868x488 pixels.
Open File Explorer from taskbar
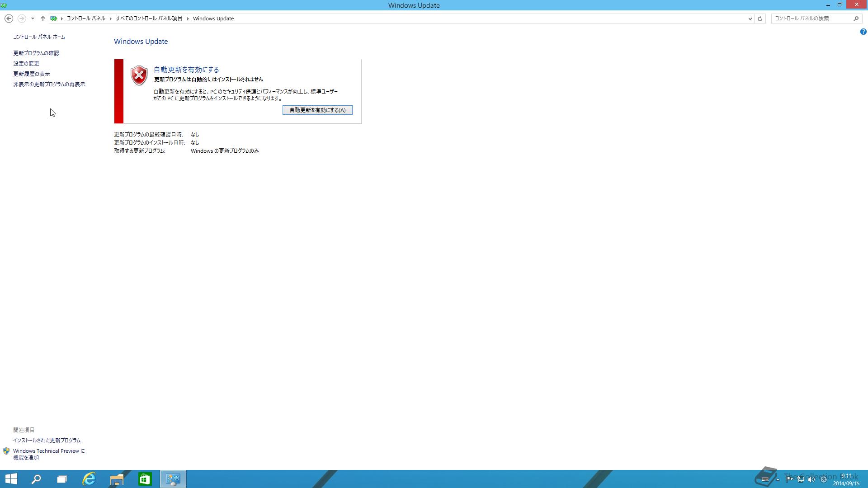point(117,479)
